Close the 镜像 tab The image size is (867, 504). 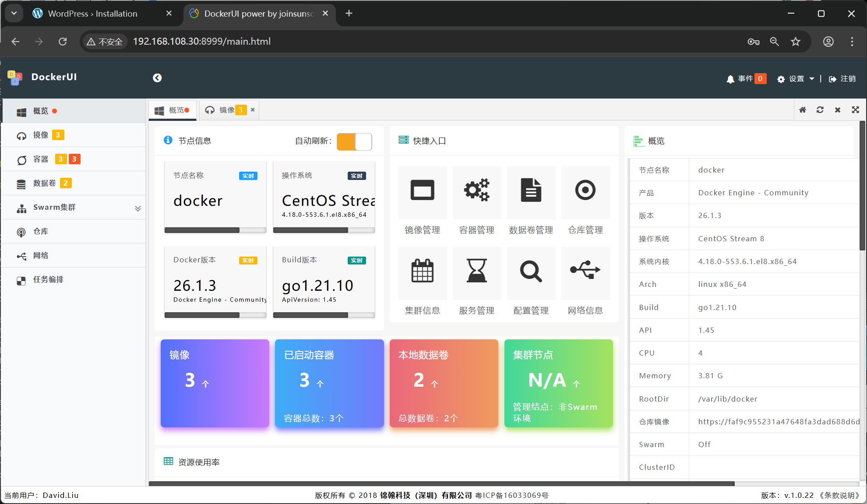click(x=253, y=110)
